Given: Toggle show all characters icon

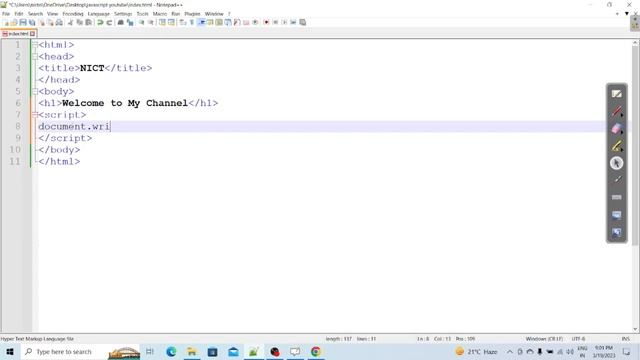Looking at the screenshot, I should click(x=191, y=22).
